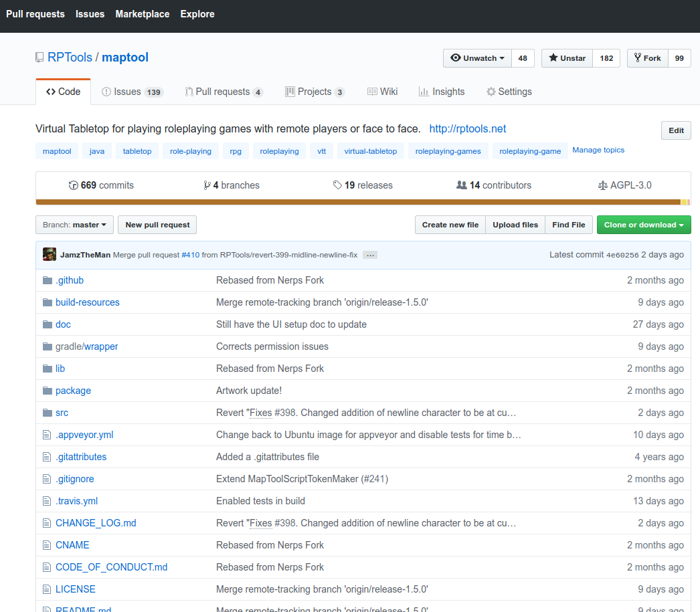Click Explore in the top navigation

197,14
